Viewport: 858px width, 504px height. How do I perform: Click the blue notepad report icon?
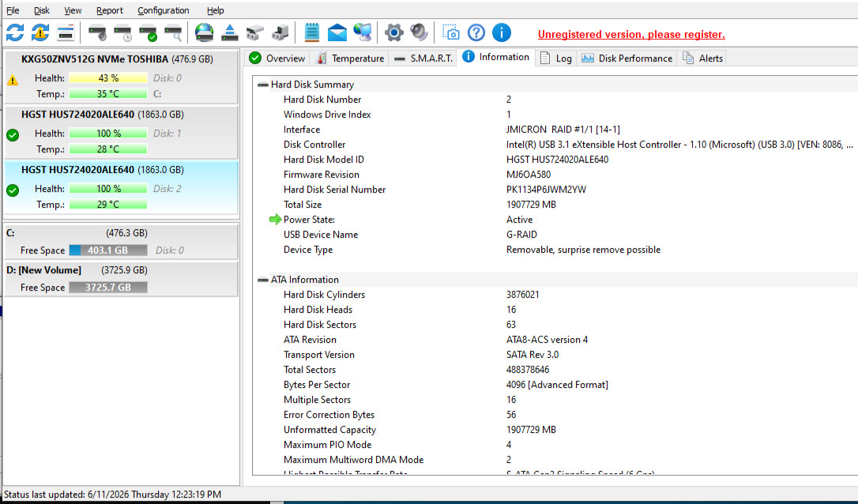(312, 33)
